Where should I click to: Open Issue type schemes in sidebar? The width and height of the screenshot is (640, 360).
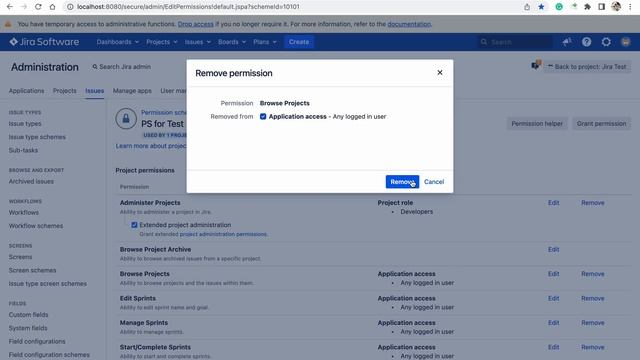click(37, 137)
